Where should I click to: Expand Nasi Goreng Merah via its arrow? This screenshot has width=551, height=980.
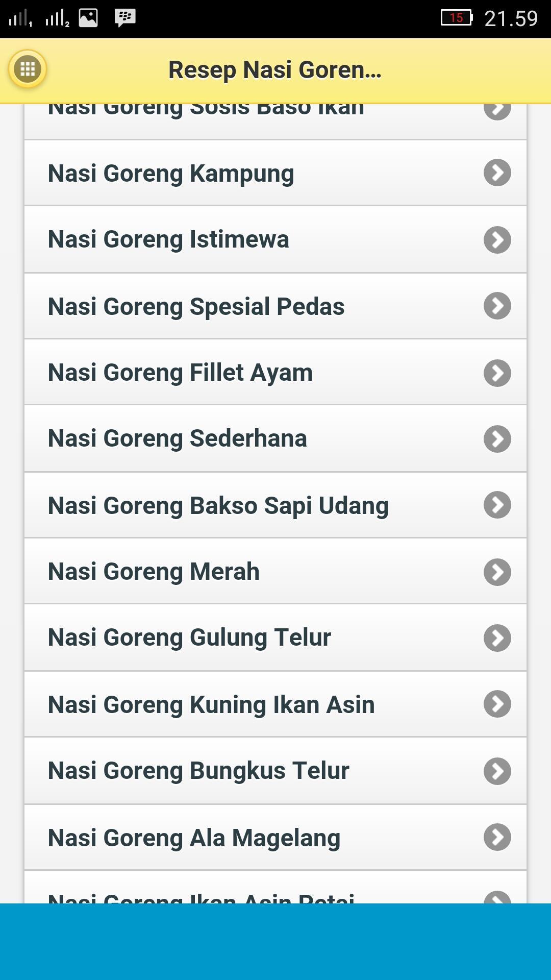497,572
